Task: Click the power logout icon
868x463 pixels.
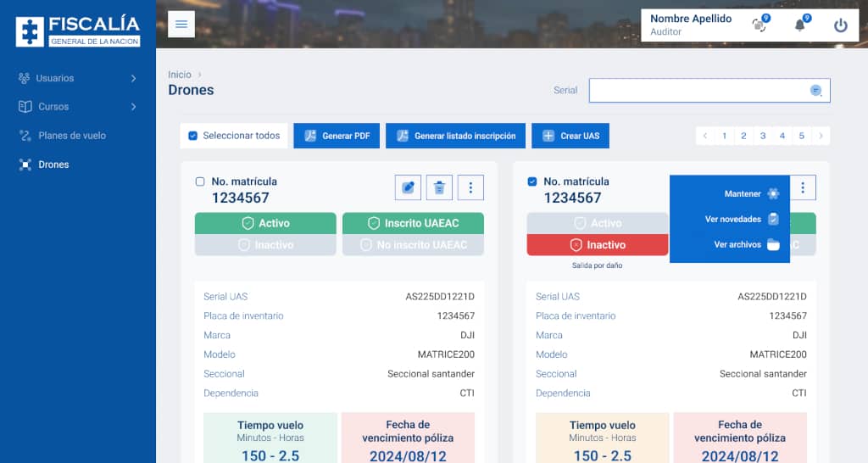Action: [x=840, y=25]
